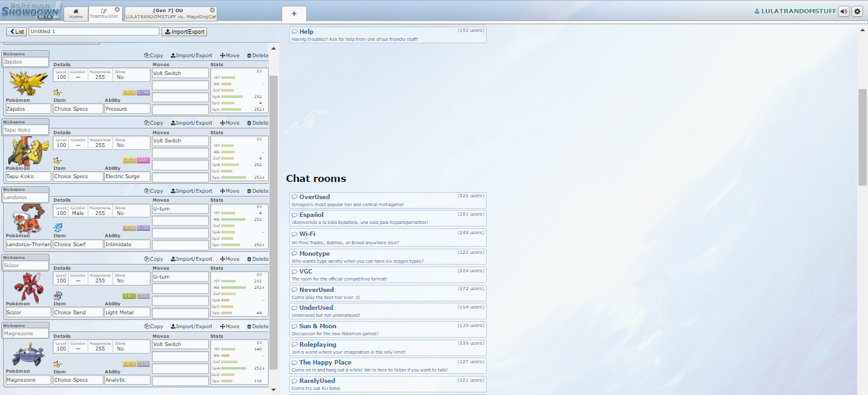The width and height of the screenshot is (868, 395).
Task: Open the gear options menu
Action: click(857, 11)
